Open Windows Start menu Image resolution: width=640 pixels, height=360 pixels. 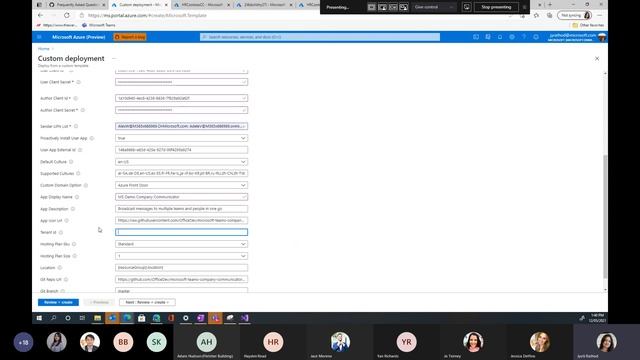(x=39, y=318)
